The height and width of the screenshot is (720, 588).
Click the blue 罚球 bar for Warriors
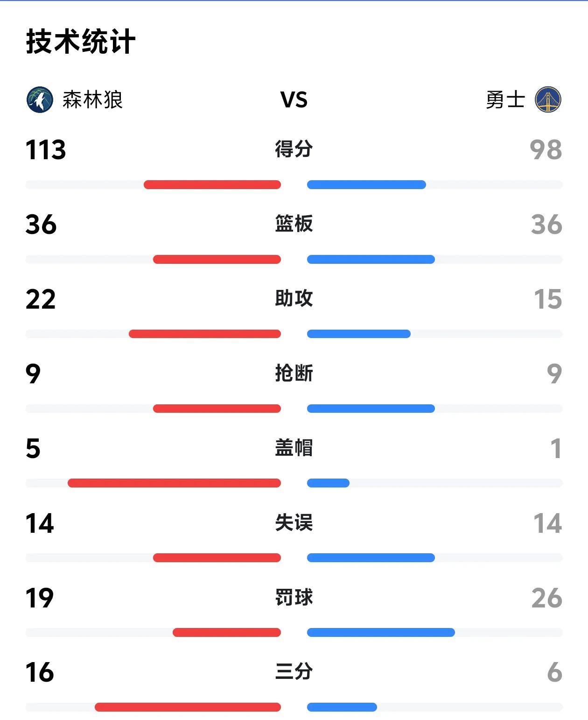pyautogui.click(x=381, y=633)
